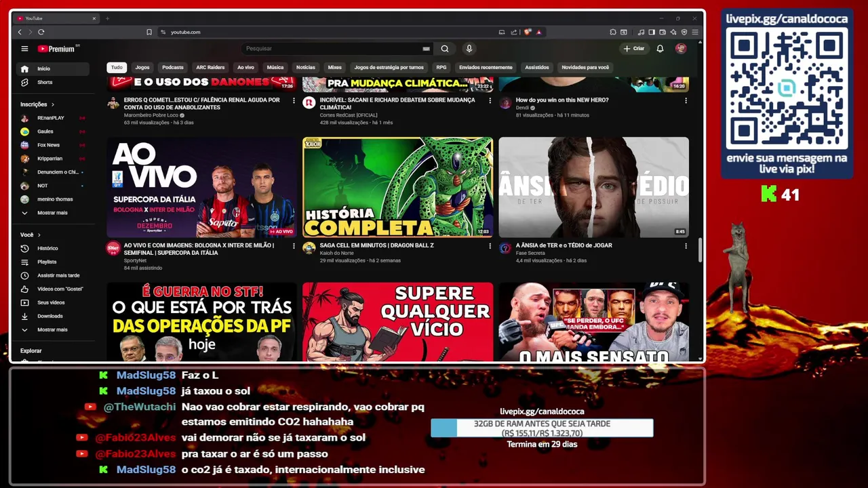Viewport: 868px width, 488px height.
Task: Click Cortes RedCast channel avatar
Action: pyautogui.click(x=309, y=103)
